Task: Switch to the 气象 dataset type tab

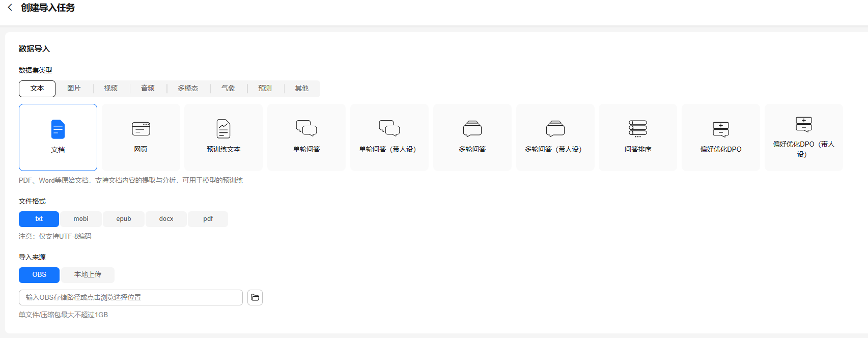Action: tap(228, 89)
